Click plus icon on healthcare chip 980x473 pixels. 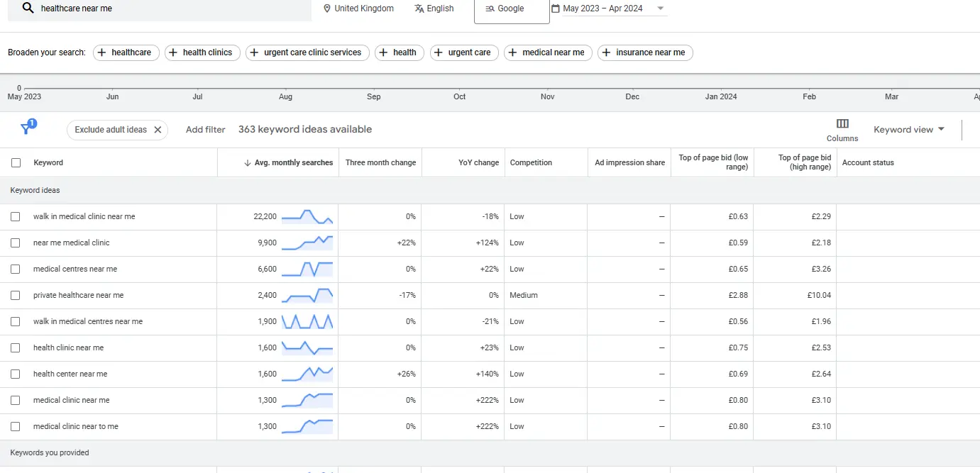click(101, 52)
